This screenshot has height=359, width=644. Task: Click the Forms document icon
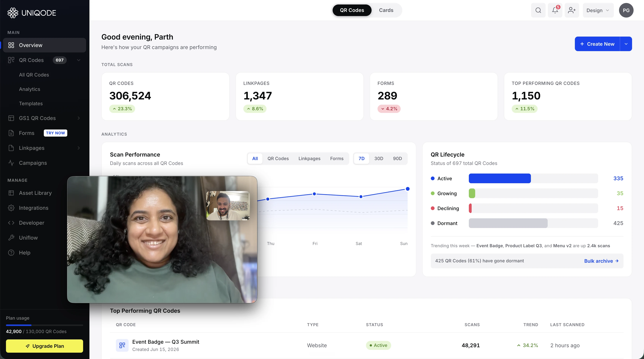click(x=11, y=133)
